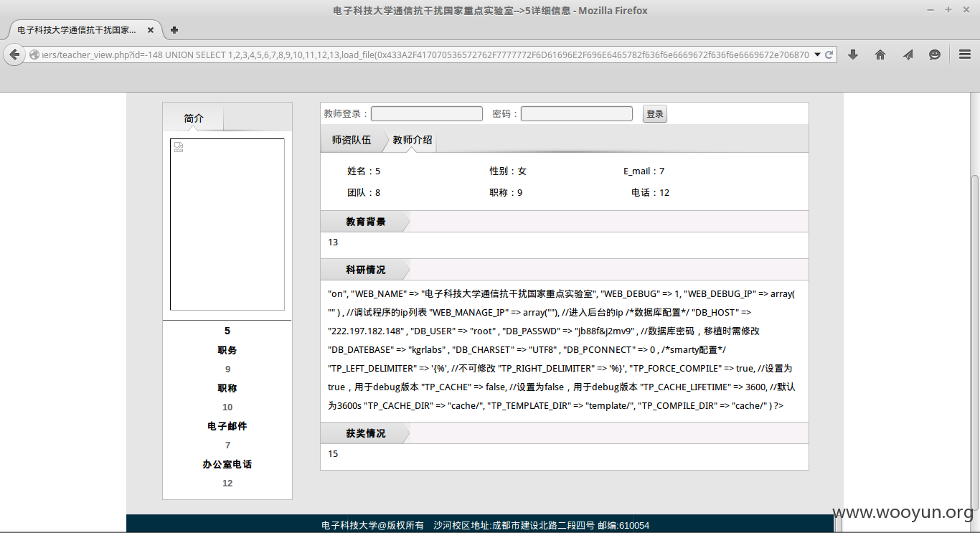
Task: Click the globe site identity icon
Action: coord(34,55)
